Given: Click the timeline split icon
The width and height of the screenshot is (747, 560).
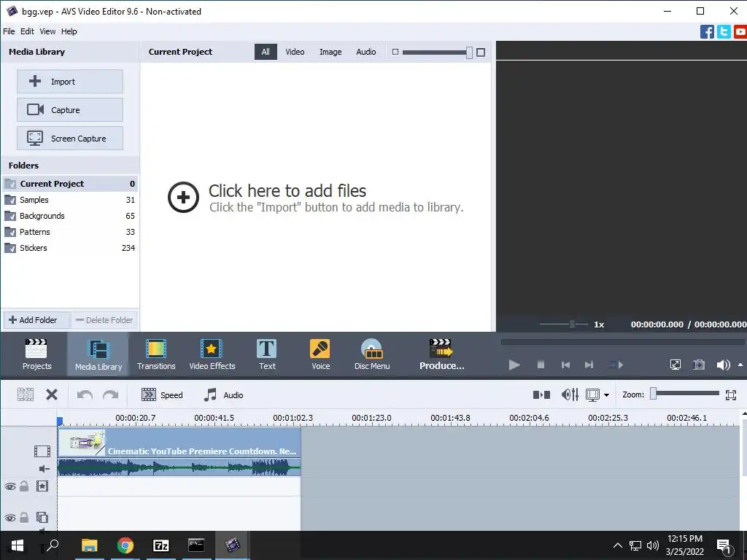Looking at the screenshot, I should pyautogui.click(x=26, y=394).
